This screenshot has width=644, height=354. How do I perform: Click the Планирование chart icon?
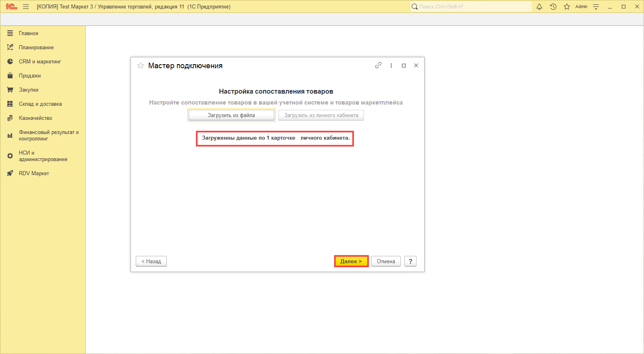coord(10,47)
